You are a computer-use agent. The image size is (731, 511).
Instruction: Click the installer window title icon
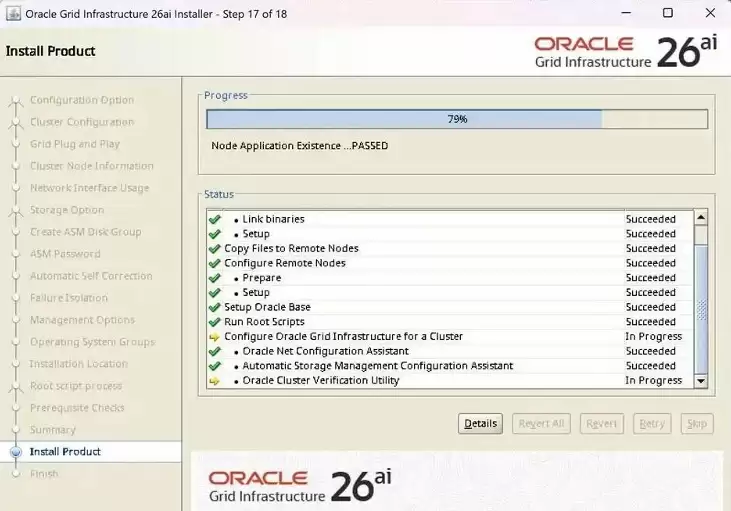13,14
